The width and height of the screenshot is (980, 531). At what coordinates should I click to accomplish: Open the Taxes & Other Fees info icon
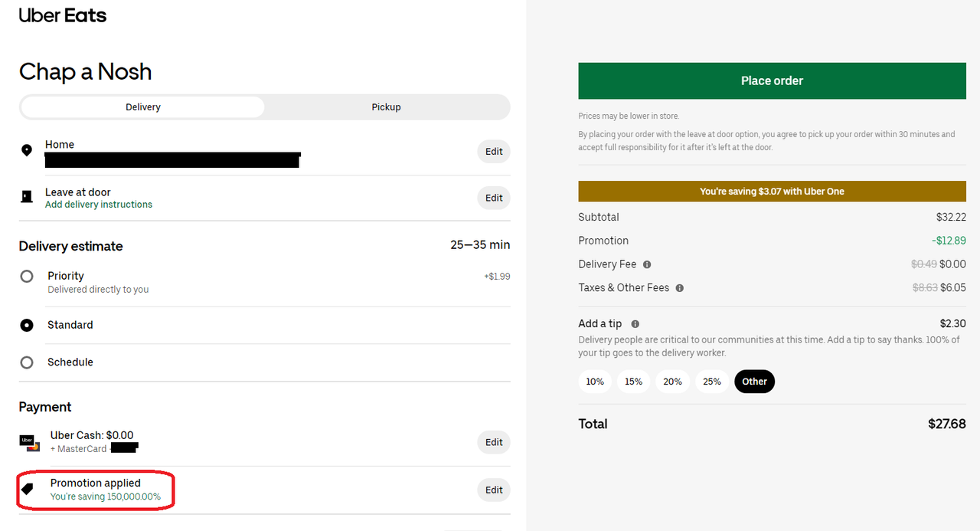click(680, 288)
